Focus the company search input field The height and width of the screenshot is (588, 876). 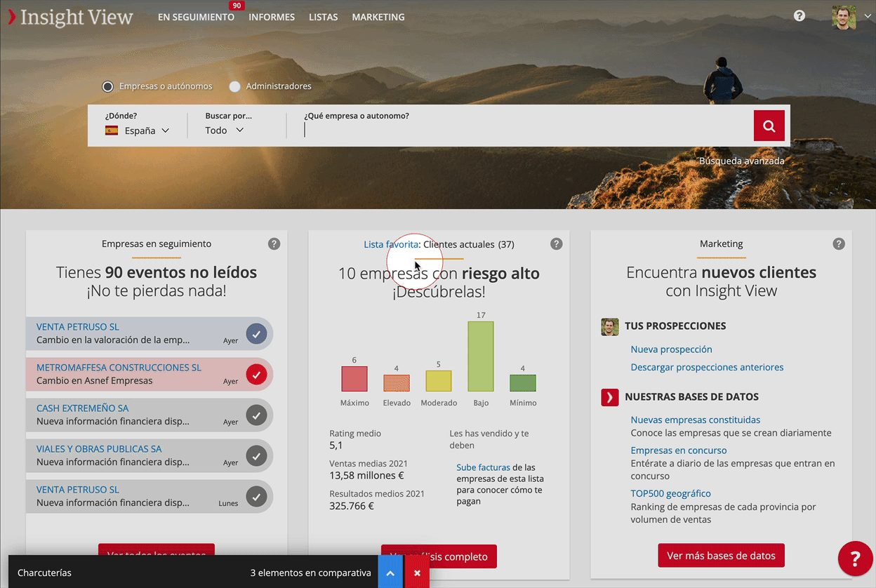click(526, 130)
